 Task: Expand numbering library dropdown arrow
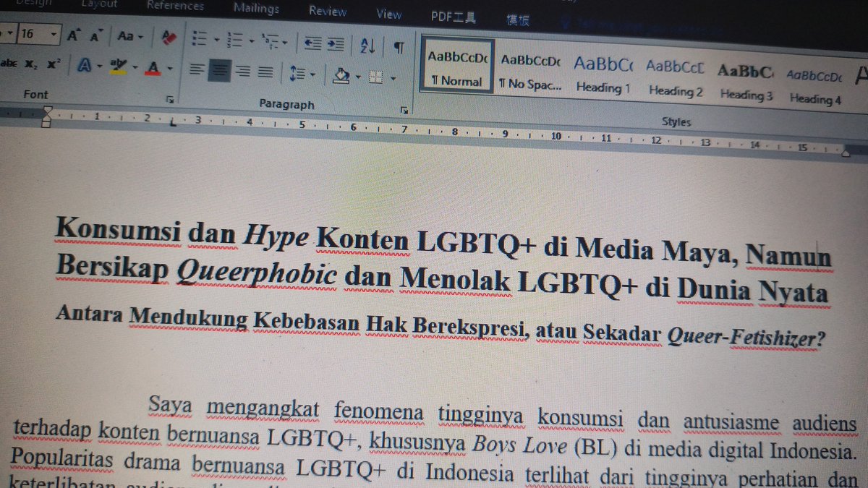click(x=250, y=41)
